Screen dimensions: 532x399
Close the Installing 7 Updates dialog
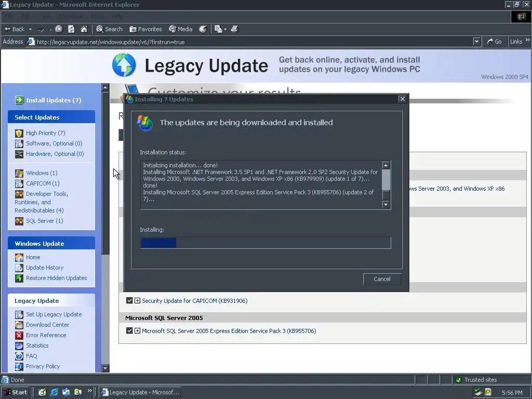pyautogui.click(x=403, y=99)
